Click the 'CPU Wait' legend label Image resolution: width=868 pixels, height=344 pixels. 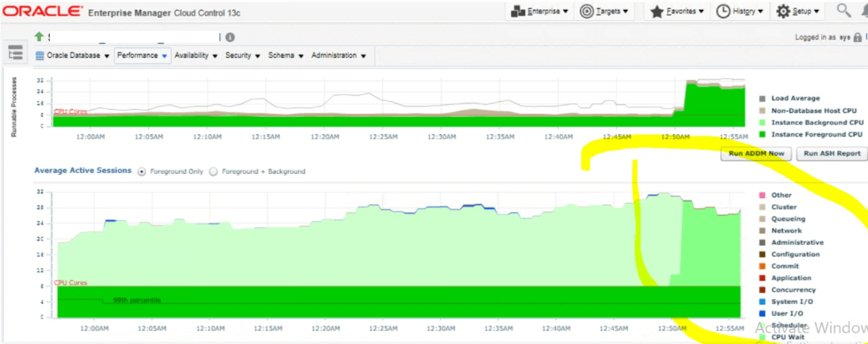[787, 337]
